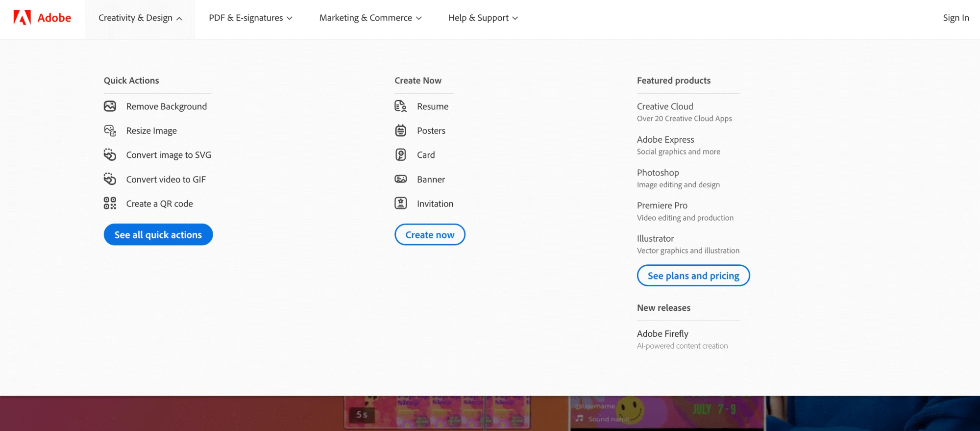Collapse the Creativity & Design menu
The width and height of the screenshot is (980, 431).
pos(140,18)
